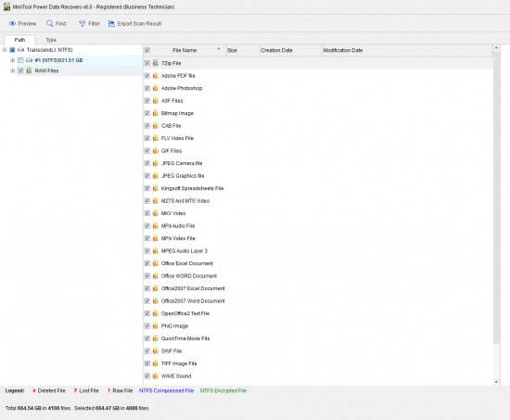Click the MP4 Audio File folder icon
Viewport: 510px width, 420px height.
pyautogui.click(x=156, y=226)
